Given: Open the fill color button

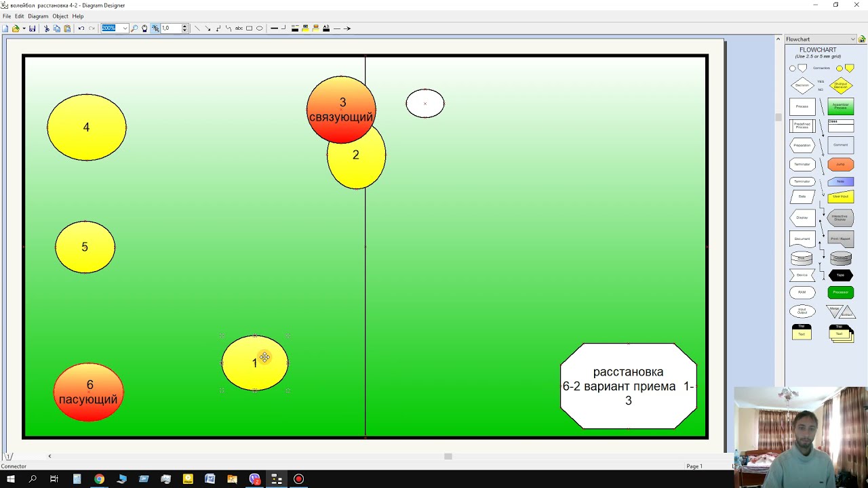Looking at the screenshot, I should 305,28.
